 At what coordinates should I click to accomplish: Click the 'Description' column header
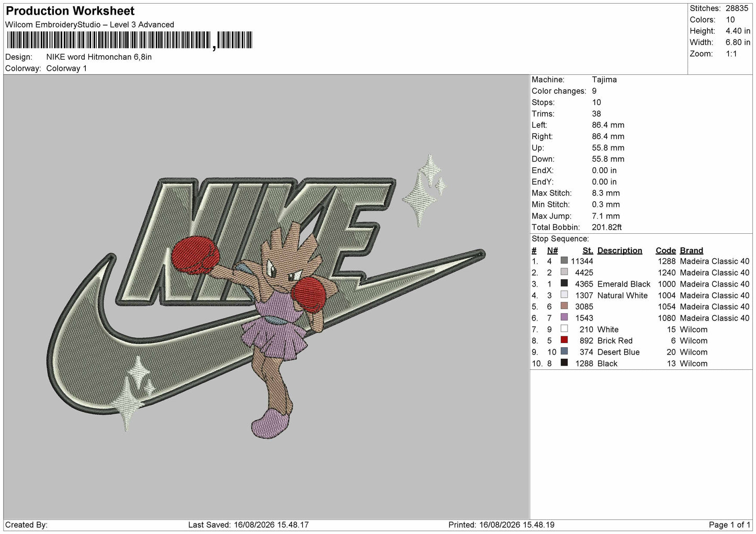(x=619, y=250)
